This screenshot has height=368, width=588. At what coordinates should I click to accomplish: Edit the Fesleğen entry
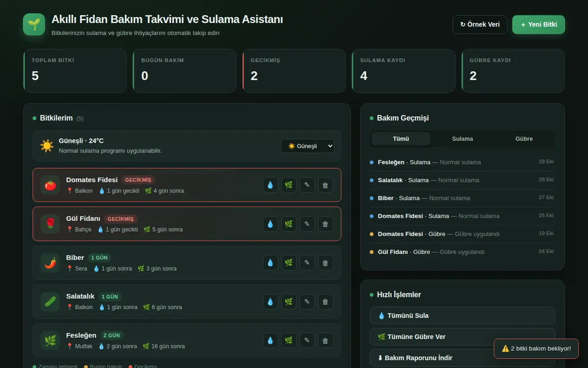307,340
